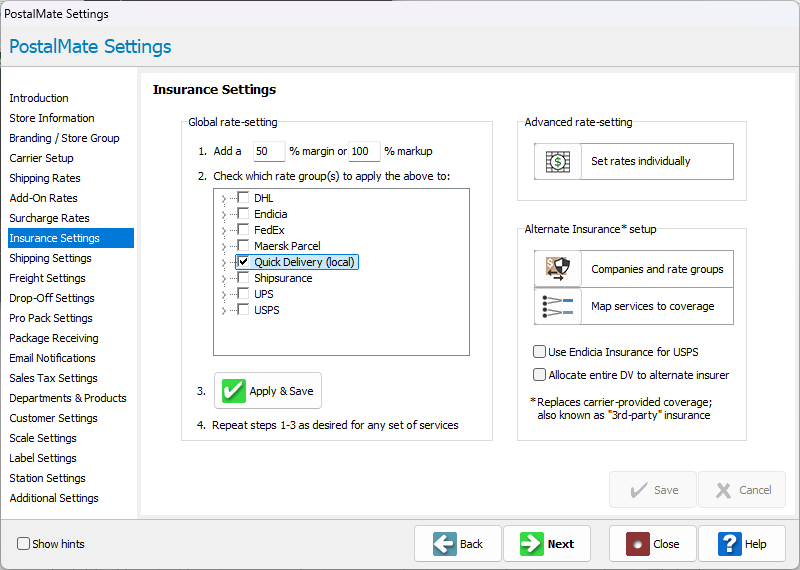Expand the USPS rate group arrow
The width and height of the screenshot is (800, 570).
click(223, 310)
